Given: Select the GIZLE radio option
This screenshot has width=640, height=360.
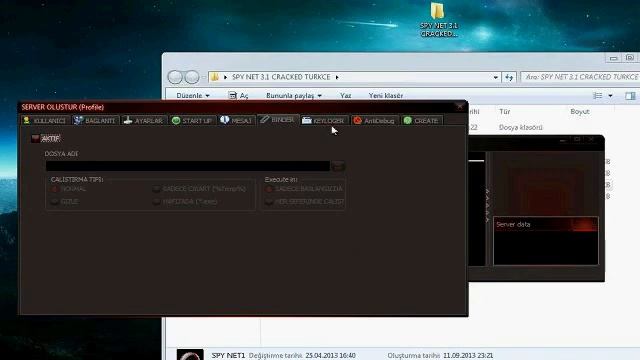Looking at the screenshot, I should point(55,202).
